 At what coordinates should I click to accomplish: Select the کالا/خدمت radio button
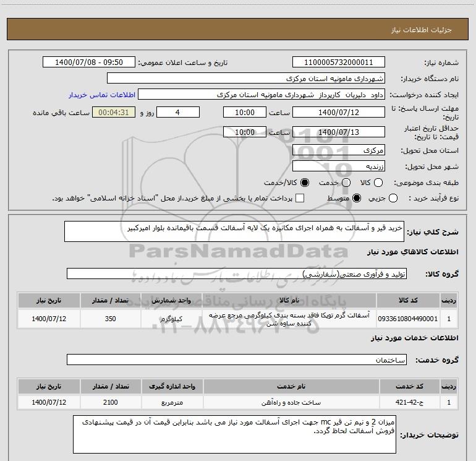click(x=305, y=183)
